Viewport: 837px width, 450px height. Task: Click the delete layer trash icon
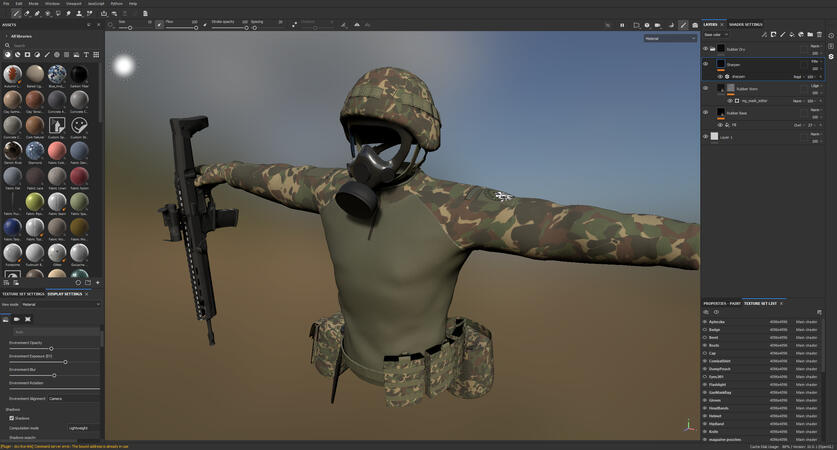pos(820,35)
